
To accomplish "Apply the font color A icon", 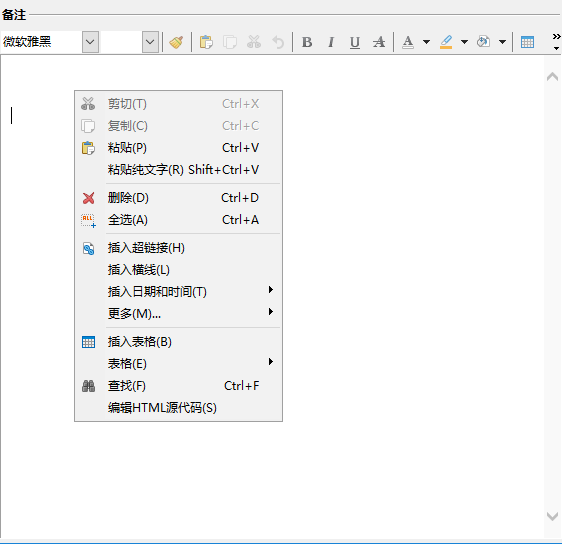I will [x=408, y=42].
